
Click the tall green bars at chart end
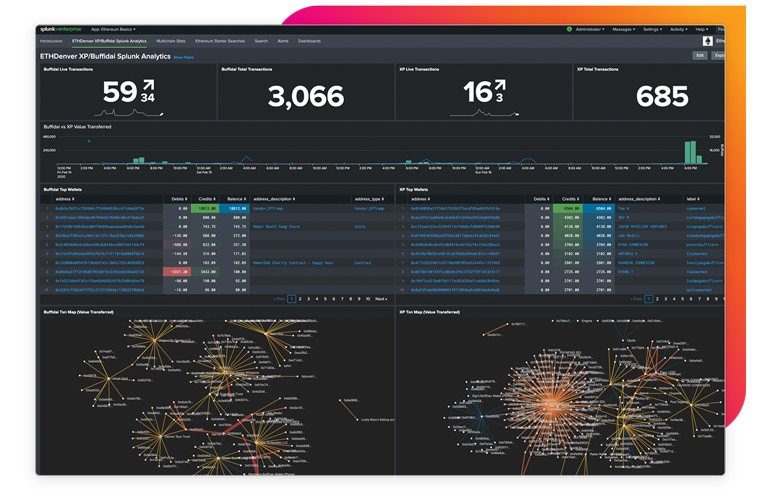tap(693, 152)
